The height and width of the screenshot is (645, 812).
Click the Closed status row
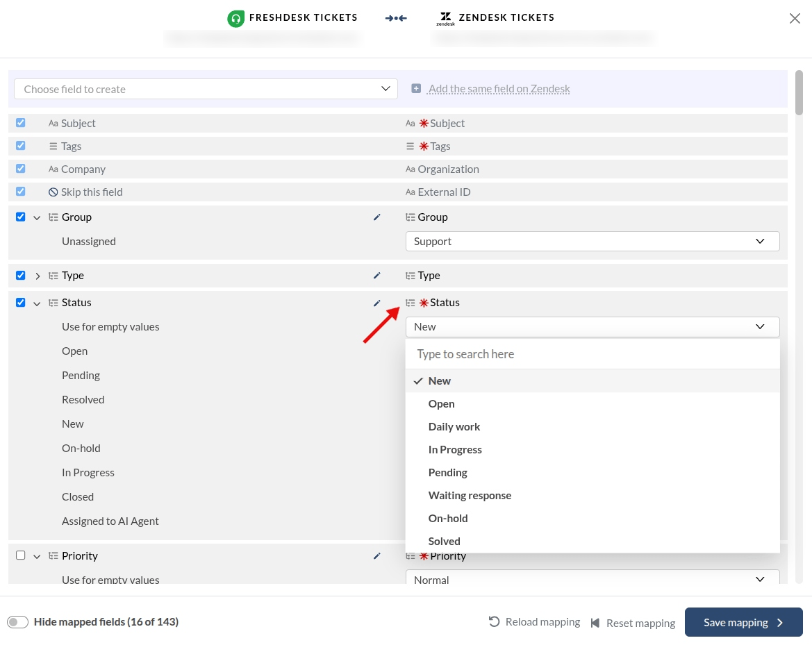pos(78,497)
